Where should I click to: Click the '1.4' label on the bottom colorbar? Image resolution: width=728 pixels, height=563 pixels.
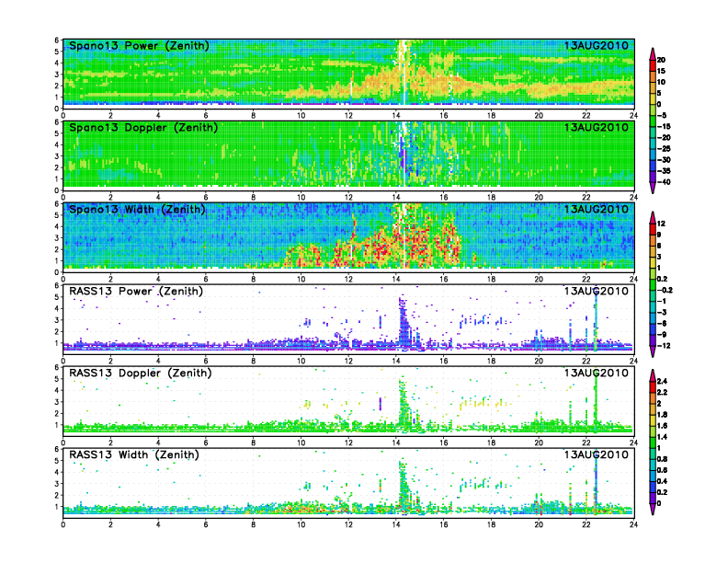[x=662, y=437]
